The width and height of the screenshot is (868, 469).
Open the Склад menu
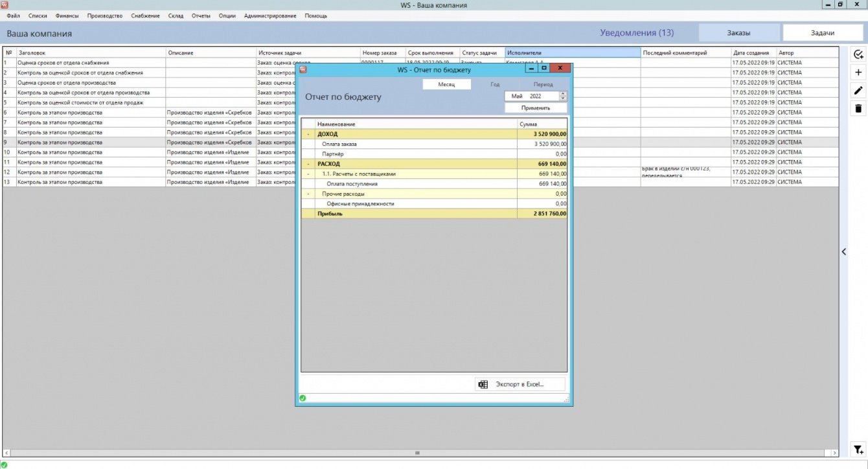point(176,16)
